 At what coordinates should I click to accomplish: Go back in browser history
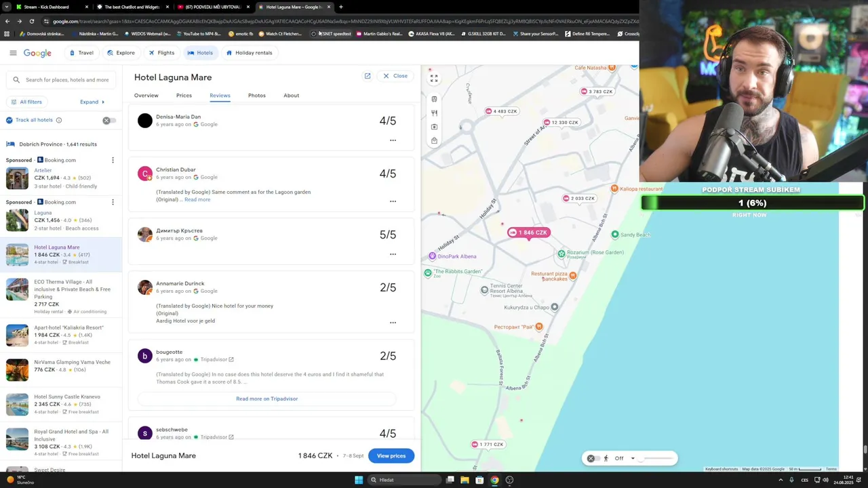[7, 21]
